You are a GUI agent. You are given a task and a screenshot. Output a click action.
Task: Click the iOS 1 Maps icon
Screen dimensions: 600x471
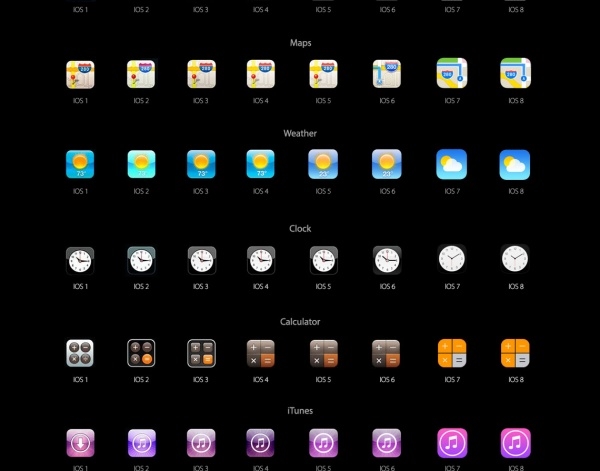tap(80, 75)
